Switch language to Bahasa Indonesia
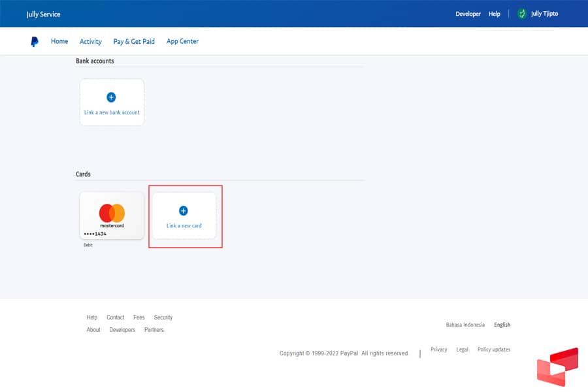 pos(465,325)
